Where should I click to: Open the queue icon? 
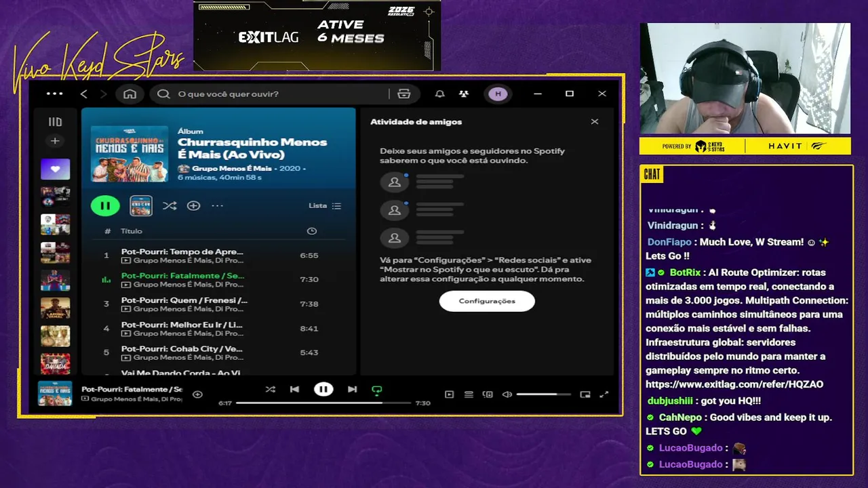click(469, 394)
